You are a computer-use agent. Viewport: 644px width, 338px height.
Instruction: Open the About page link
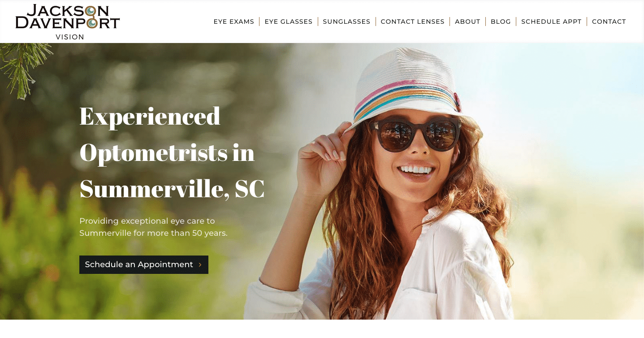coord(467,22)
